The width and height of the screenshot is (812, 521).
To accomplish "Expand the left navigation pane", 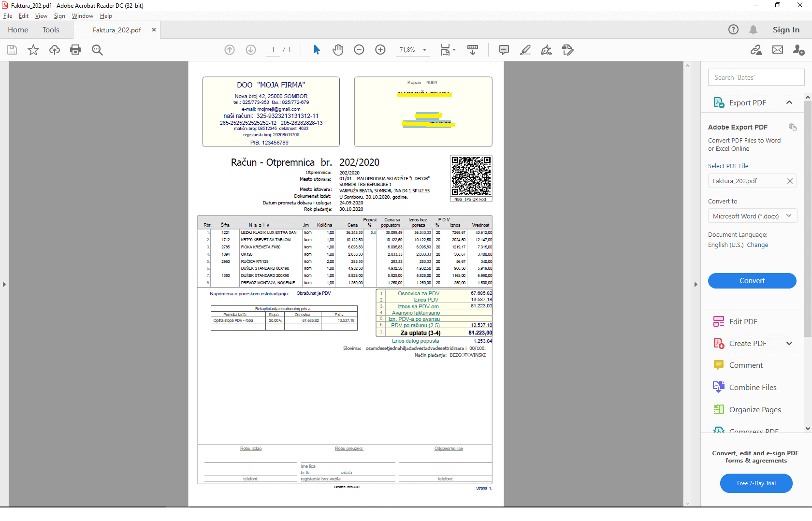I will 4,284.
